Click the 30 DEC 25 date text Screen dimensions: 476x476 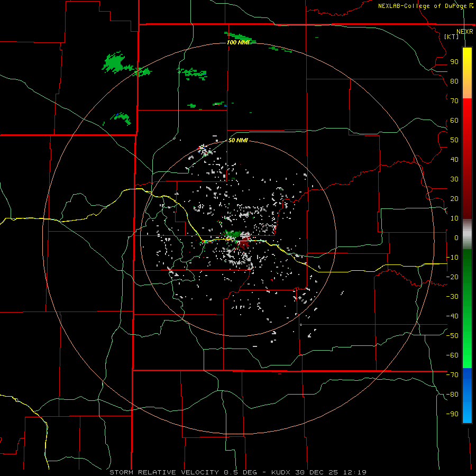click(x=317, y=472)
